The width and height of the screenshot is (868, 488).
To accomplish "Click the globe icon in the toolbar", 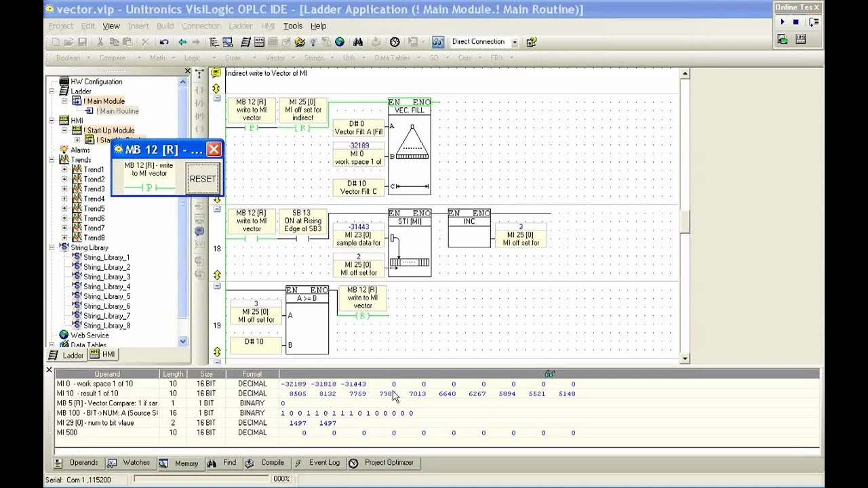I will click(x=340, y=42).
